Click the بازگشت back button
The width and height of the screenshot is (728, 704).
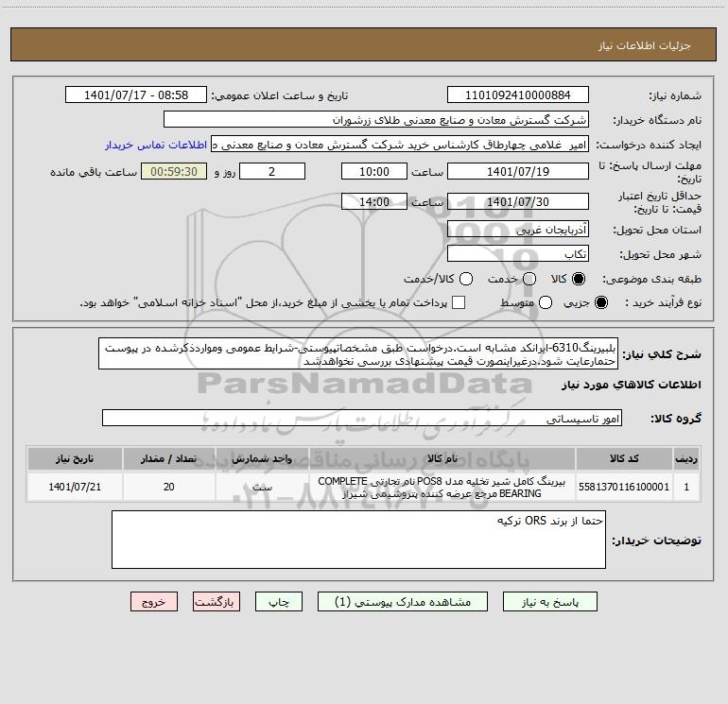pos(217,602)
